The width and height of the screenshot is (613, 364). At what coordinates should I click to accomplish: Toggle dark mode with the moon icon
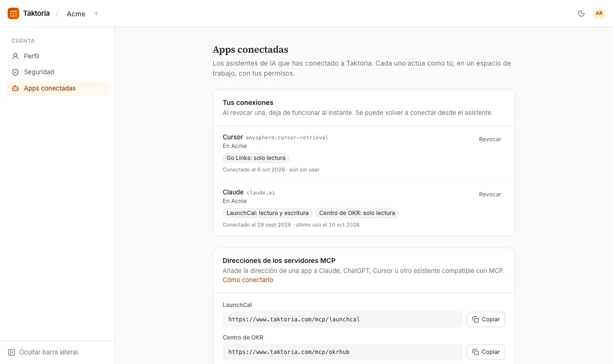(581, 13)
